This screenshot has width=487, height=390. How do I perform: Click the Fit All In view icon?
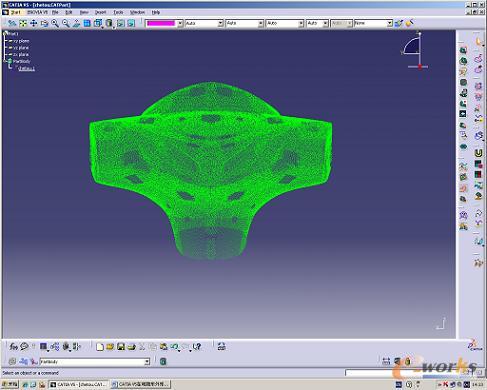coord(23,23)
